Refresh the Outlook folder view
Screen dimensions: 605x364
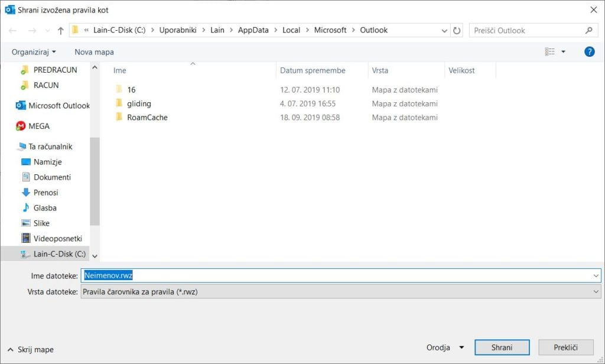tap(457, 31)
